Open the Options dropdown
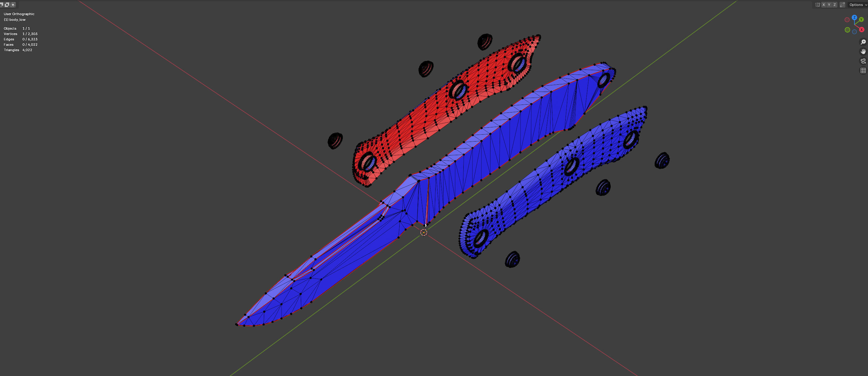Screen dimensions: 868x376 858,5
